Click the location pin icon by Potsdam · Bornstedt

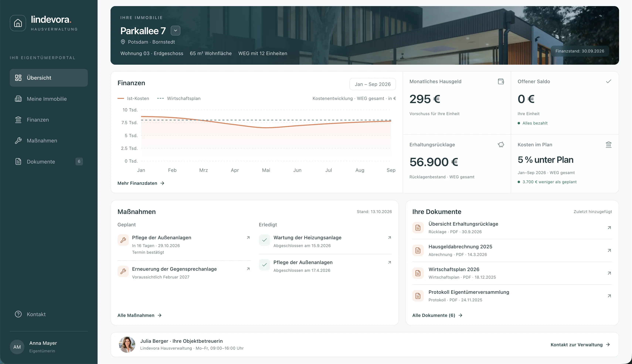coord(123,42)
